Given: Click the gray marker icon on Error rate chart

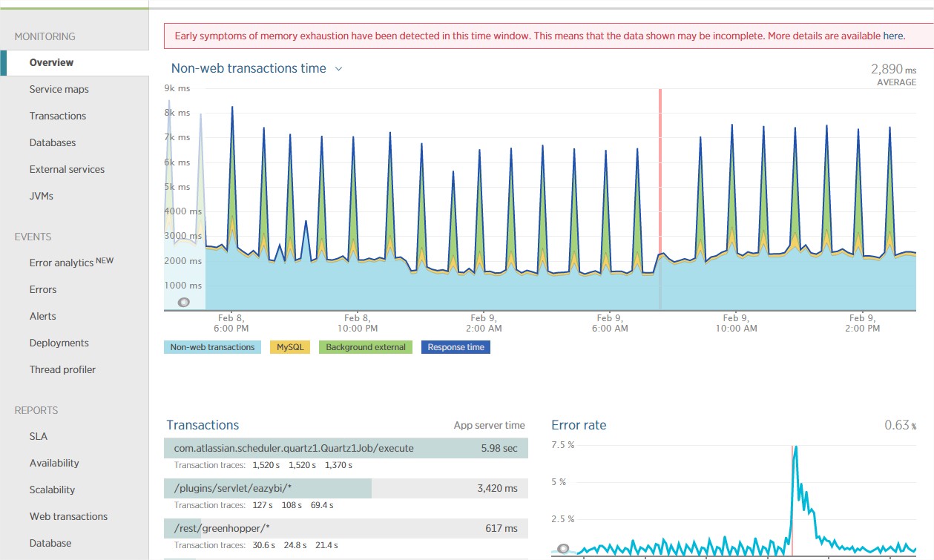Looking at the screenshot, I should 563,549.
